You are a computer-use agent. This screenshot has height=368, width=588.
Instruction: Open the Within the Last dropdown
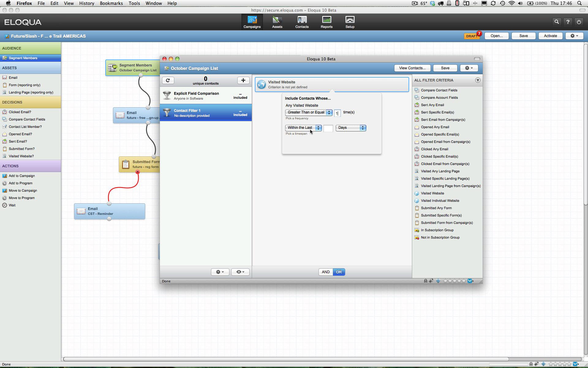point(303,128)
